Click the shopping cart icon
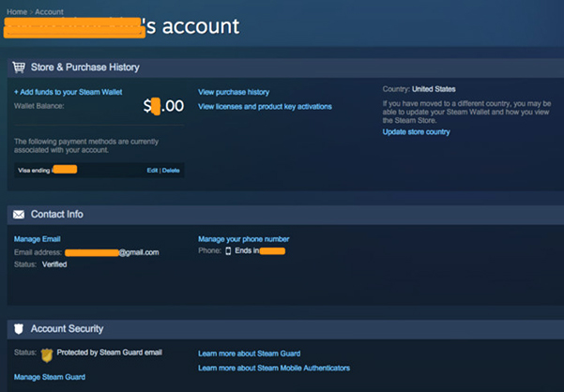564x392 pixels. 19,68
